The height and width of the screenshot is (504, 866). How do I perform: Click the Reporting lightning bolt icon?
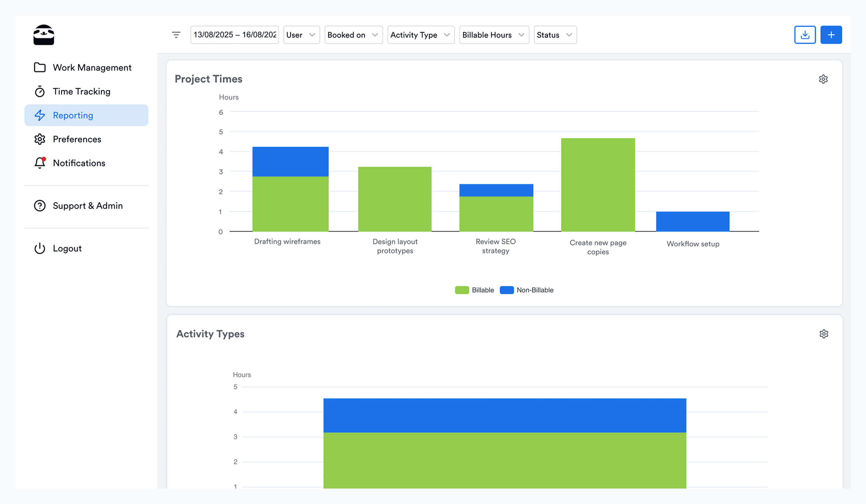[x=40, y=115]
